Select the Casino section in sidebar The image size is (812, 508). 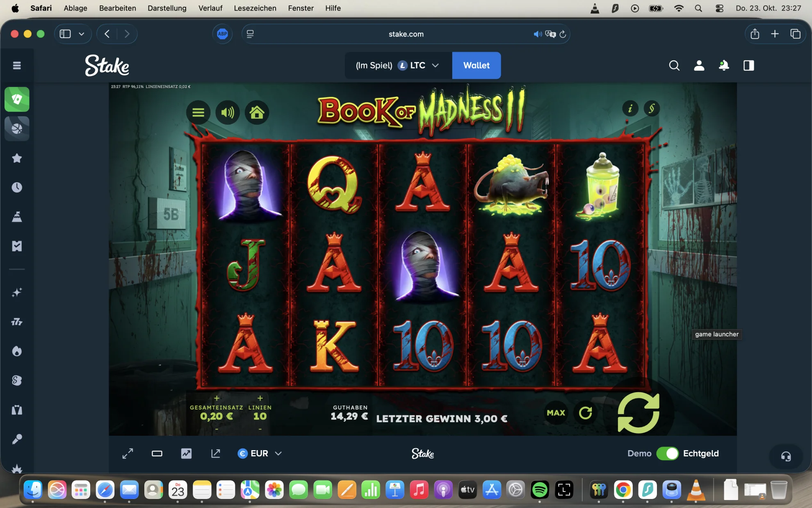[17, 99]
